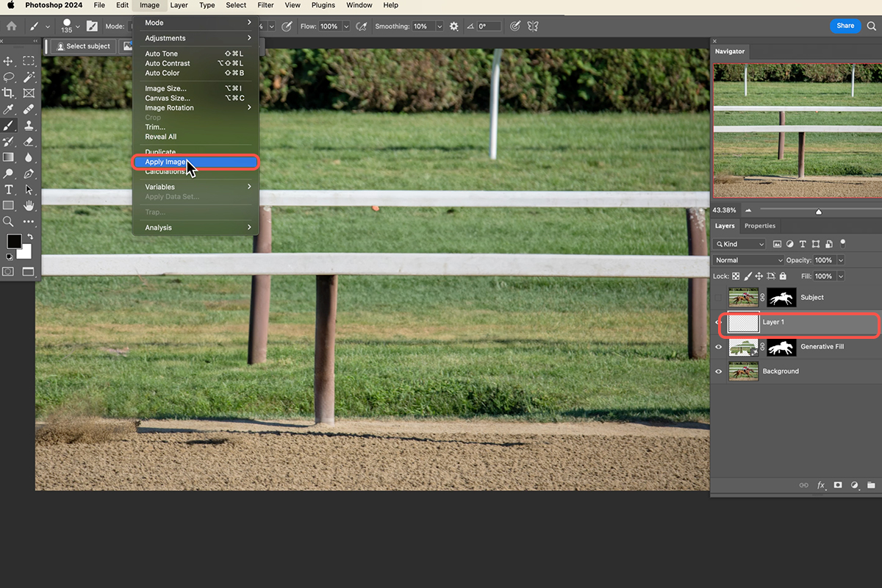
Task: Select the Magic Wand tool
Action: point(29,77)
